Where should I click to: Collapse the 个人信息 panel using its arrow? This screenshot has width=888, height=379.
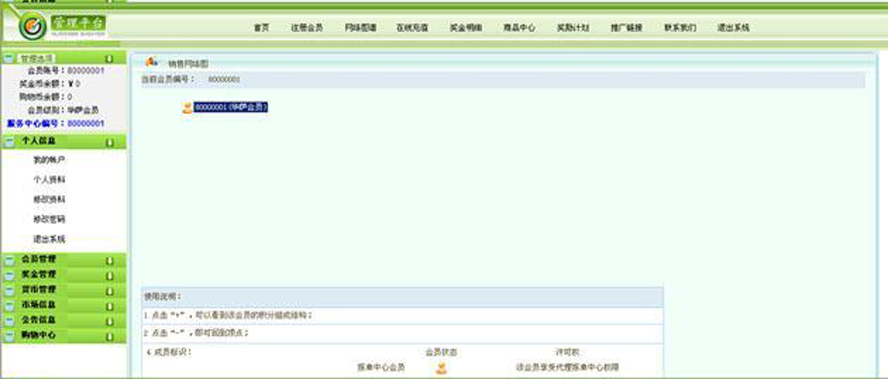tap(109, 142)
